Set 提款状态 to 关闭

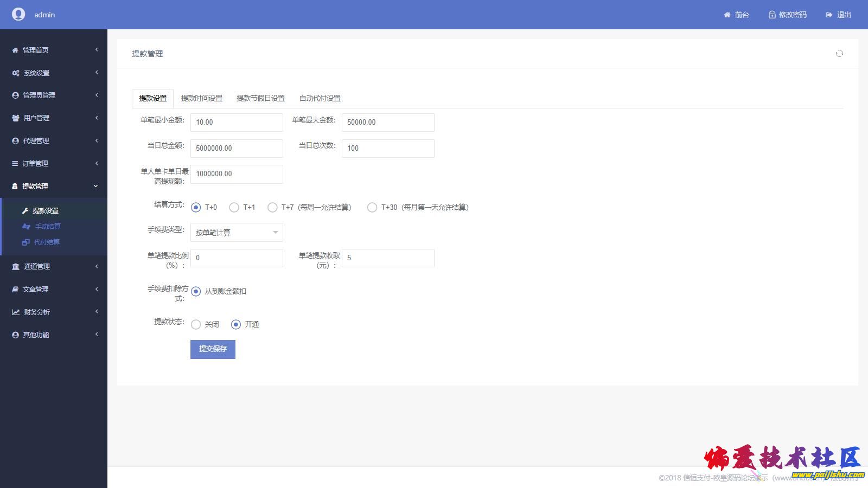(x=196, y=325)
